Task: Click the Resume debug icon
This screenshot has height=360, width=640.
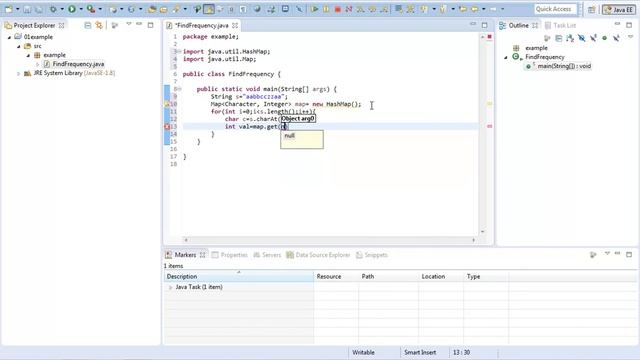Action: click(314, 9)
